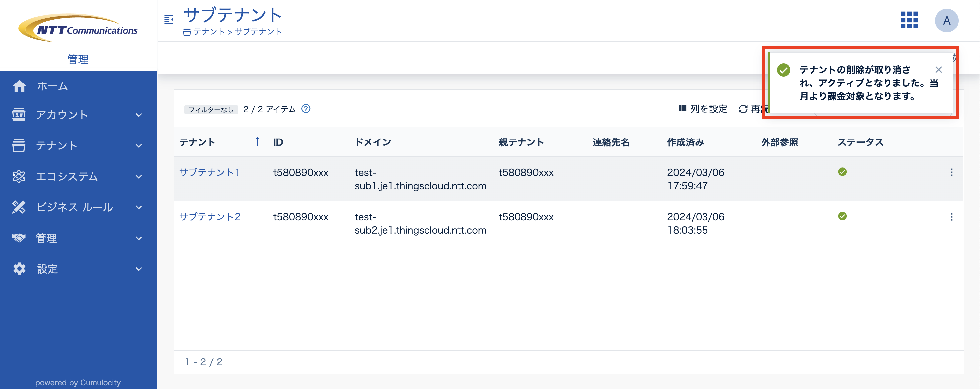Image resolution: width=980 pixels, height=389 pixels.
Task: Click creation date 2024/03/06 17:59:47
Action: click(696, 179)
